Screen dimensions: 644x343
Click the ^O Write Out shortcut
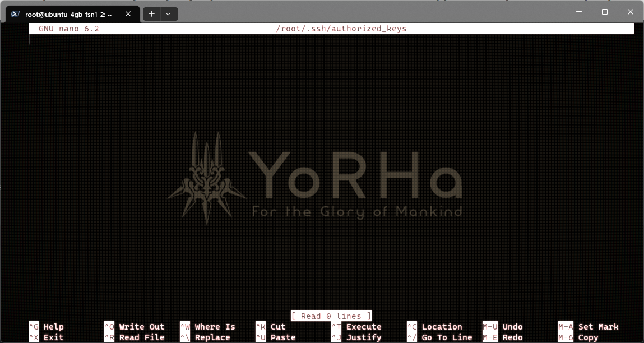[x=135, y=327]
